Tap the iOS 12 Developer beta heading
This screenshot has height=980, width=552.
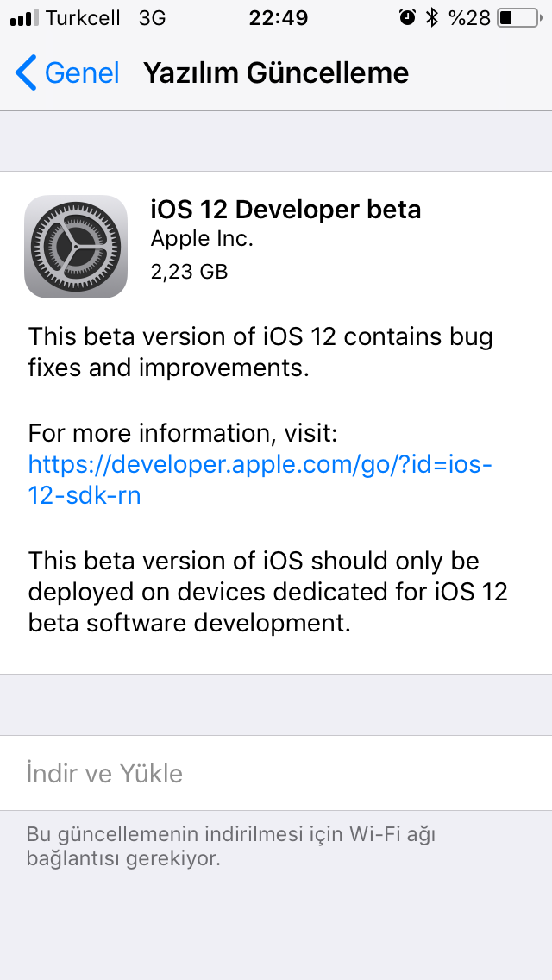pyautogui.click(x=285, y=210)
